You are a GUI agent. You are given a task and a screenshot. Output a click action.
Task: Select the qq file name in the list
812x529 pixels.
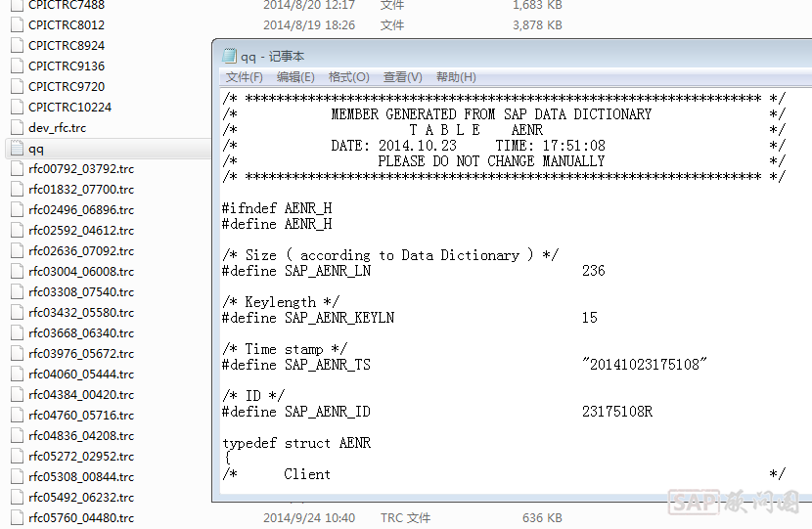coord(36,149)
